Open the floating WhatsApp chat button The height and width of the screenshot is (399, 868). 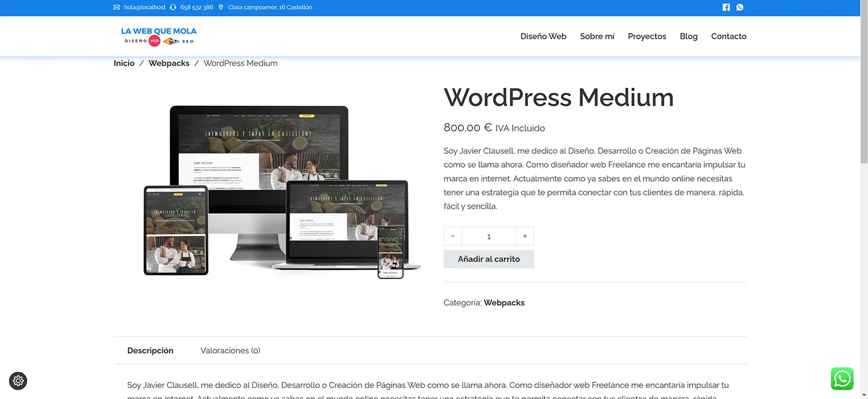click(842, 379)
